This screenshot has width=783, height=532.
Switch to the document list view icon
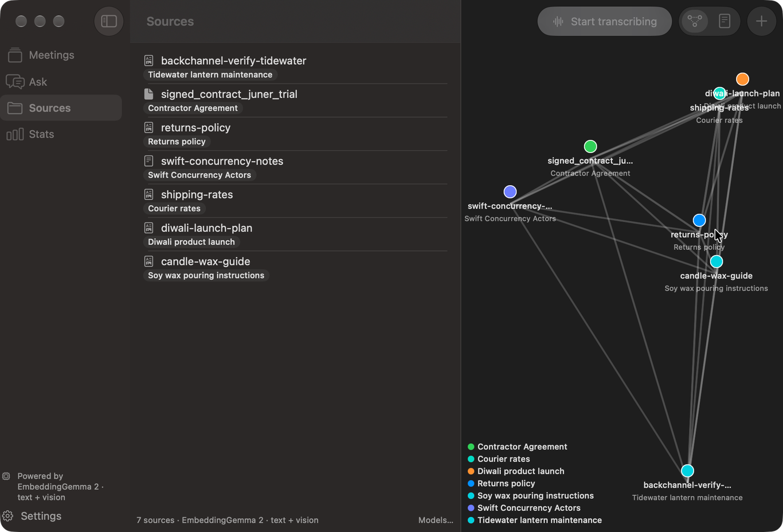pyautogui.click(x=725, y=21)
